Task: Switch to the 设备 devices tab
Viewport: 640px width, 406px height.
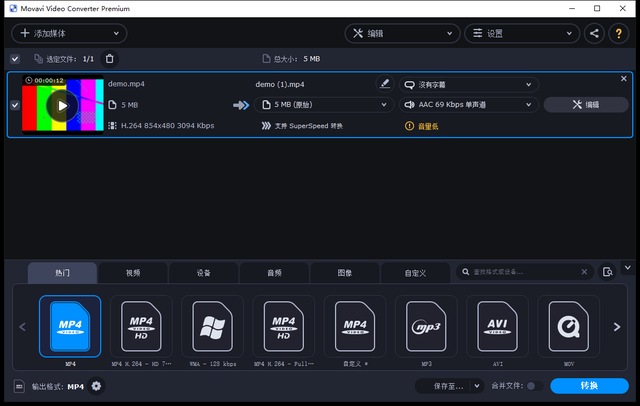Action: pos(204,273)
